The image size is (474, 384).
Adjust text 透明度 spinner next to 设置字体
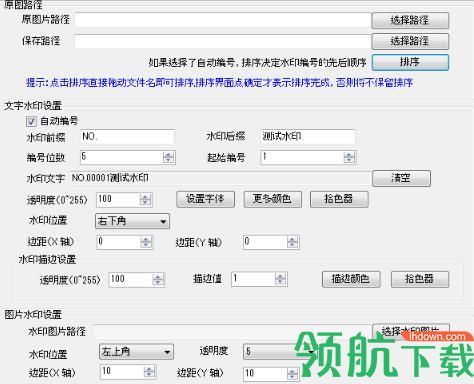pyautogui.click(x=146, y=200)
